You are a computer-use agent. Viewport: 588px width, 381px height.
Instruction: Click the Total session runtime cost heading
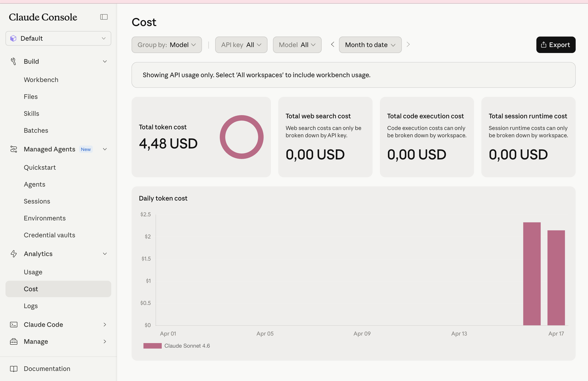(x=528, y=116)
